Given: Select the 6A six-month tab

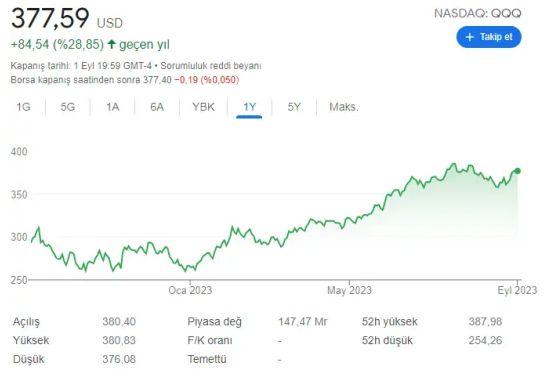Looking at the screenshot, I should [x=157, y=107].
